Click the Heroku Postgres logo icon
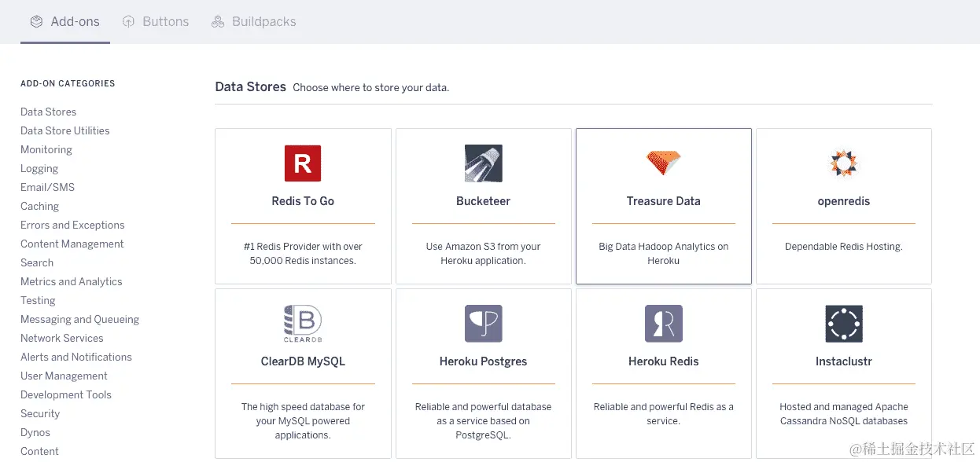The image size is (980, 462). pos(483,324)
